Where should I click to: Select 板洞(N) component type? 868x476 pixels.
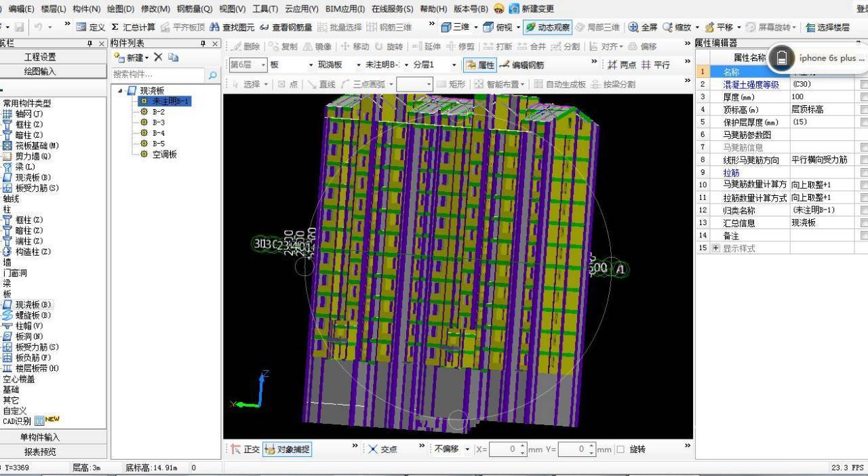pos(24,336)
